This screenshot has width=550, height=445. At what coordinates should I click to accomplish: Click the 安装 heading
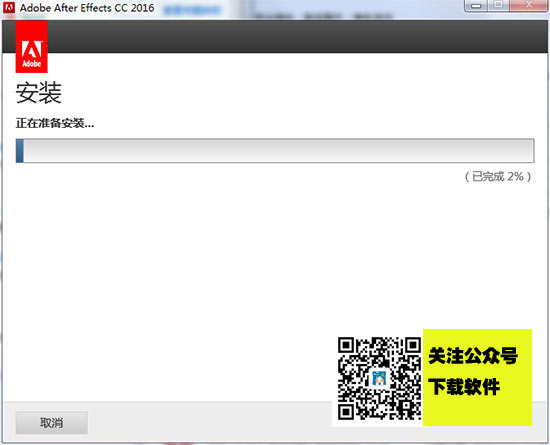[x=39, y=93]
